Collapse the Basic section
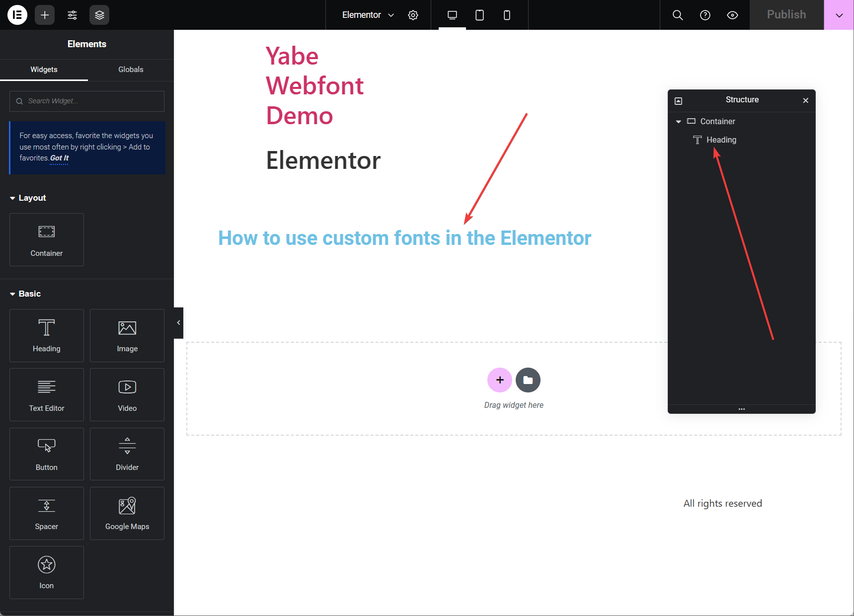 click(25, 294)
